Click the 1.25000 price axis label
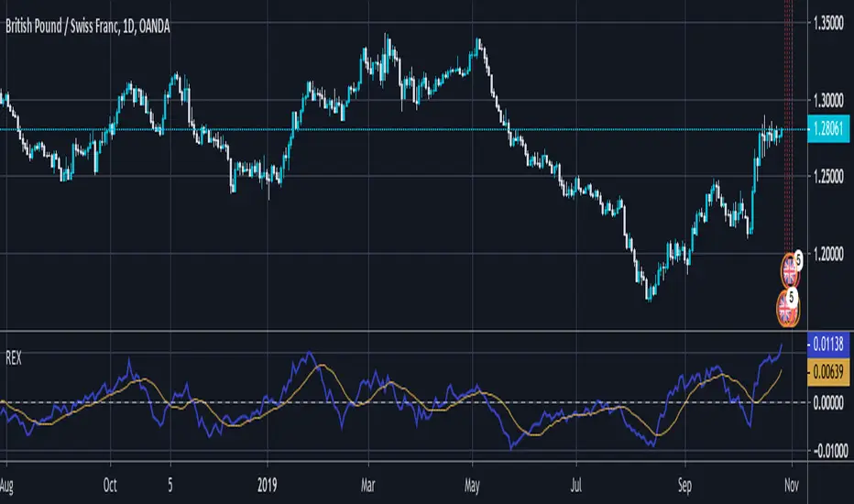The height and width of the screenshot is (504, 854). (828, 176)
